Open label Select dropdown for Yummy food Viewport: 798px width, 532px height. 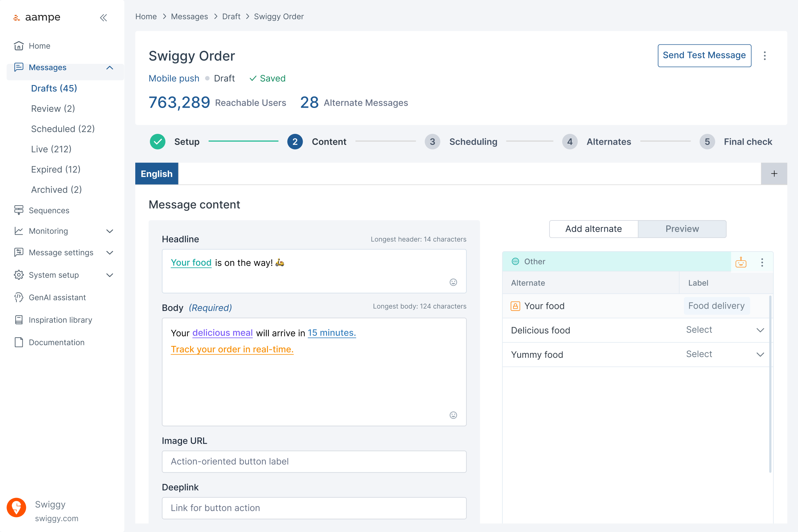(x=725, y=354)
